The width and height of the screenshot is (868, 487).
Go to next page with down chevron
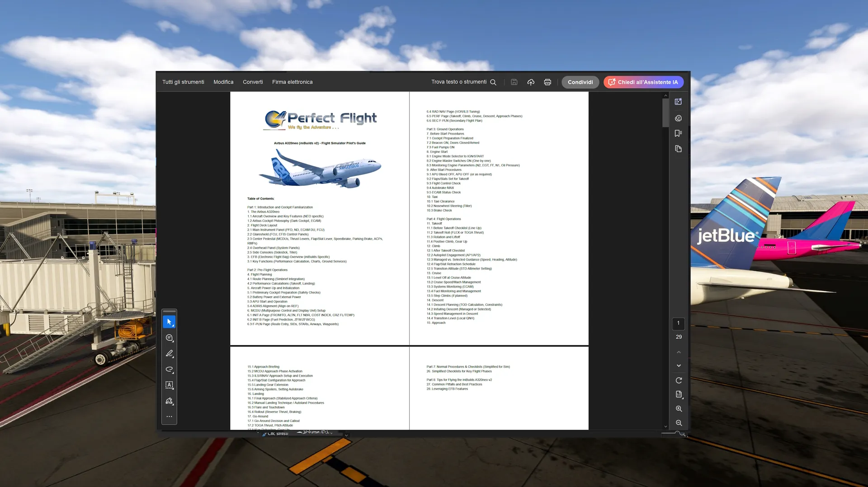click(x=679, y=366)
